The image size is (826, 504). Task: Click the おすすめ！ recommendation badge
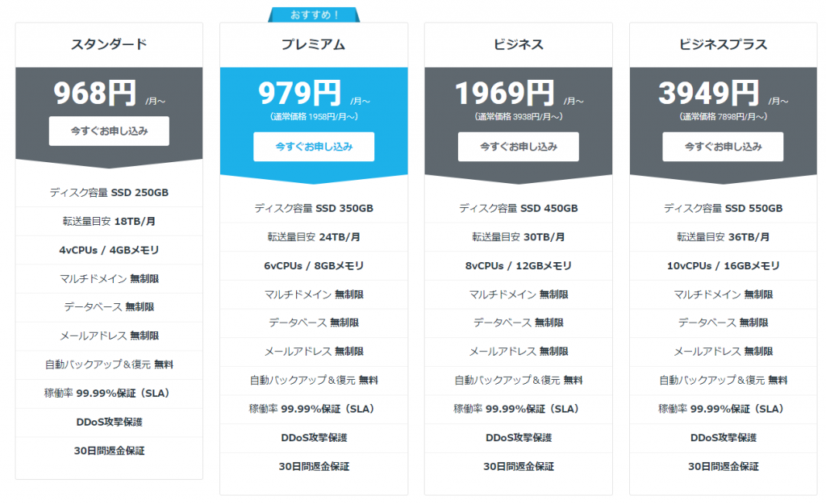coord(314,14)
